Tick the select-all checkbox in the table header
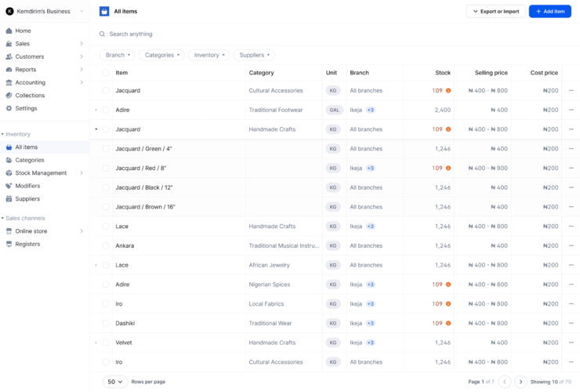 coord(106,73)
